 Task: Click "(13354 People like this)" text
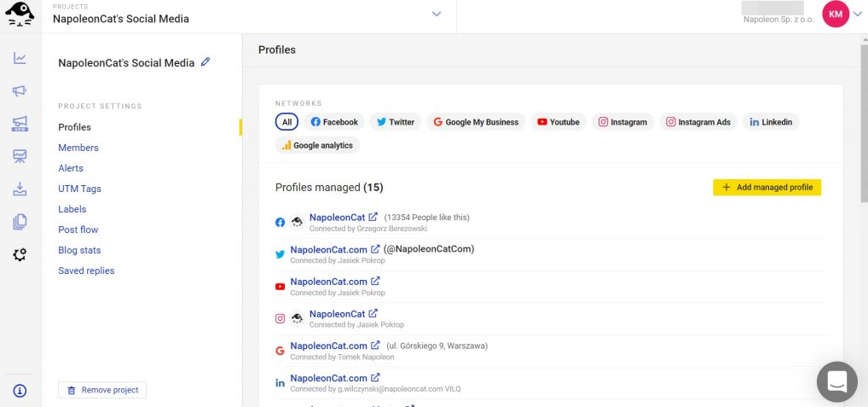[427, 217]
